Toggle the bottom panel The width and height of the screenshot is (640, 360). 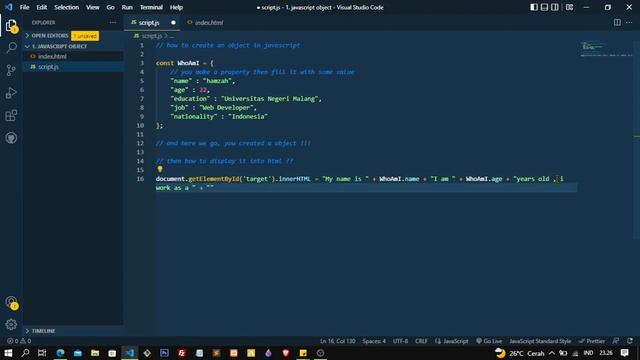(544, 7)
